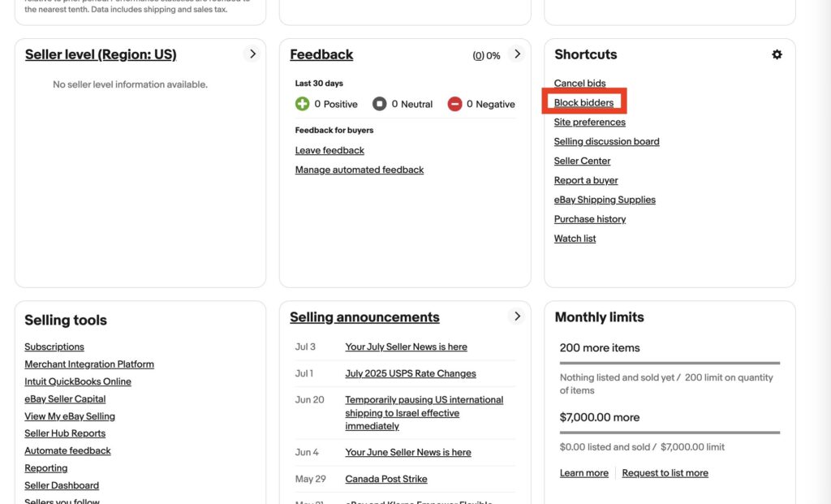Select Report a buyer

click(586, 180)
